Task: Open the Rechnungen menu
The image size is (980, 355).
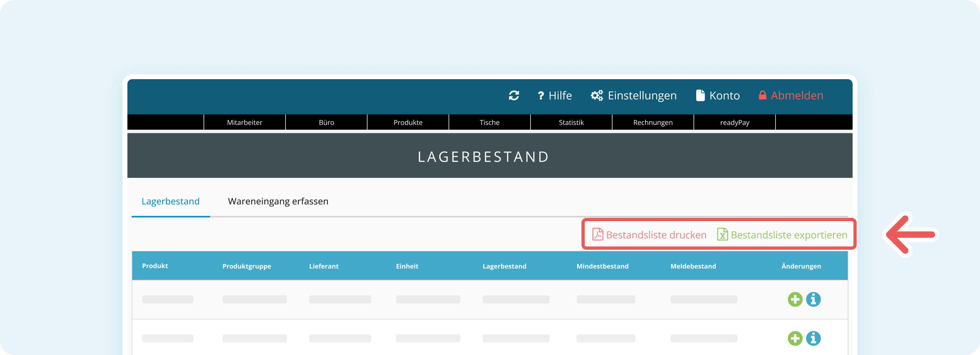Action: click(653, 122)
